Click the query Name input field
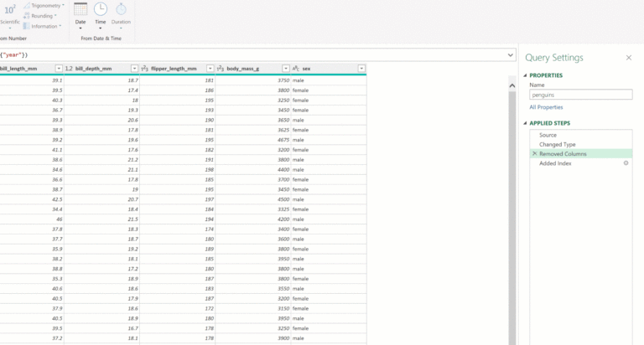 [x=580, y=95]
